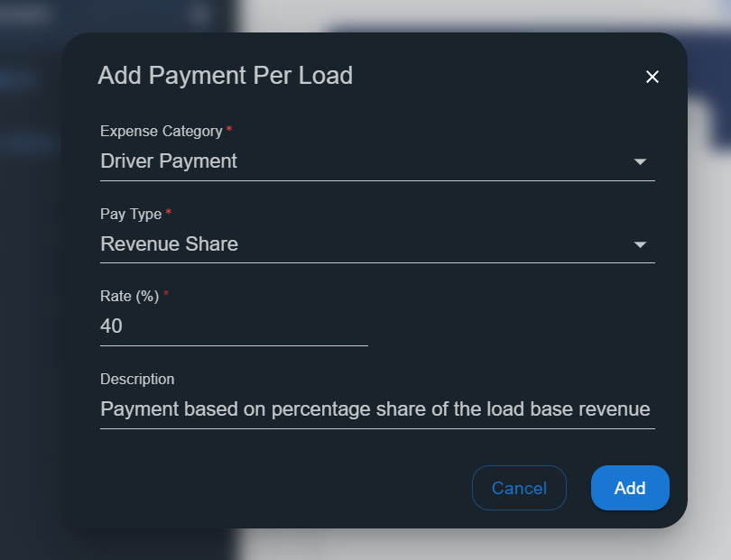Cancel adding the payment
The image size is (731, 560).
tap(519, 488)
